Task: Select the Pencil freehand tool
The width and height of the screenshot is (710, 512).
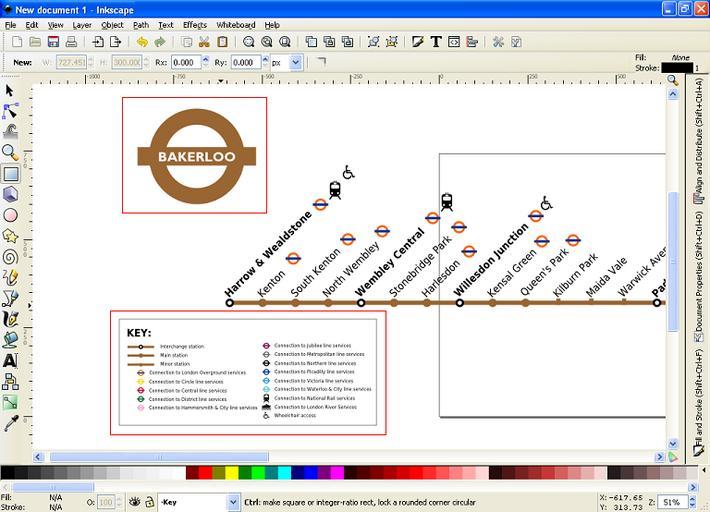Action: [10, 278]
